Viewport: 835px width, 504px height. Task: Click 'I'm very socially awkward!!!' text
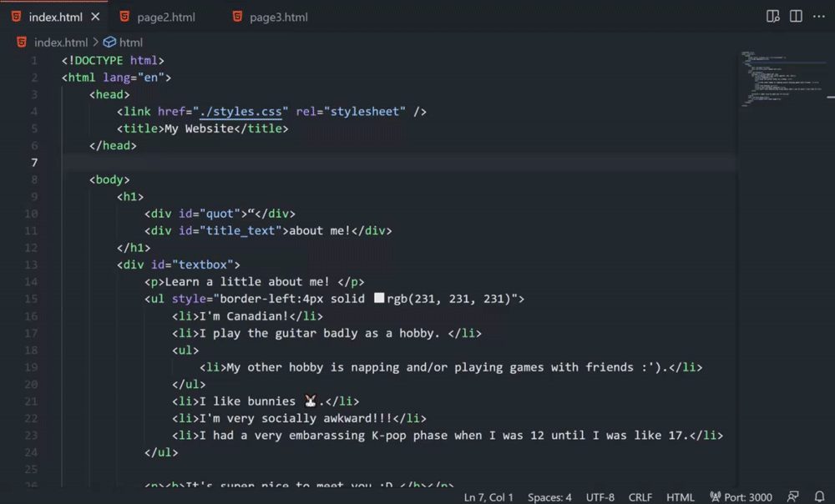pyautogui.click(x=296, y=418)
